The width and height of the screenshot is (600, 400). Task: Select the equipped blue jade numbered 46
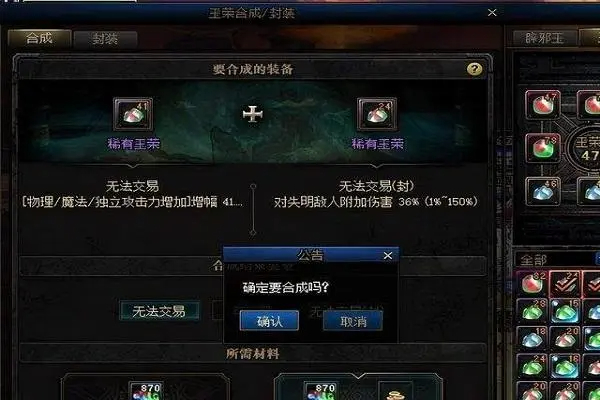pos(543,191)
